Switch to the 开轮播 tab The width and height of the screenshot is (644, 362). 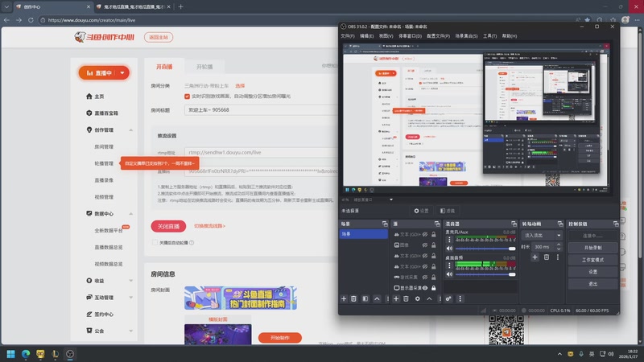tap(204, 67)
